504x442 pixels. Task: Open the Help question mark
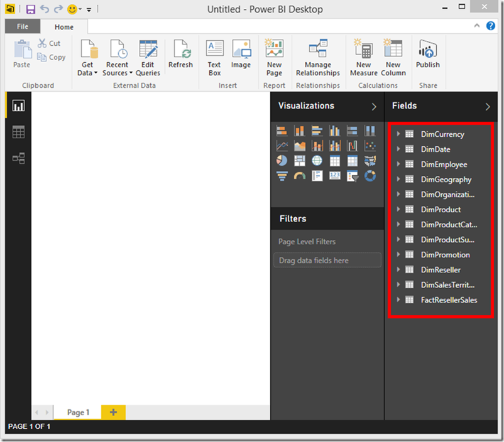[x=491, y=26]
